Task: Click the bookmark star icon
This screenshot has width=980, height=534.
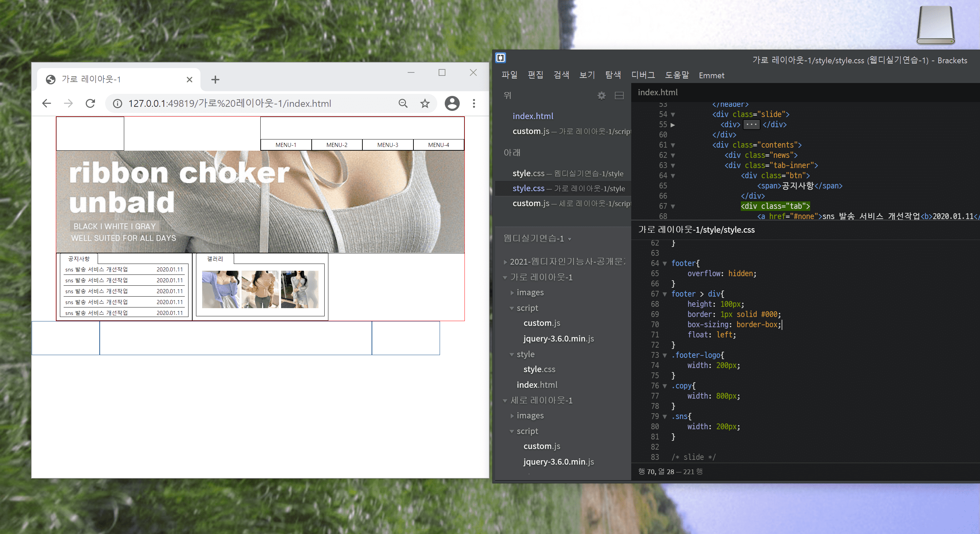Action: coord(425,103)
